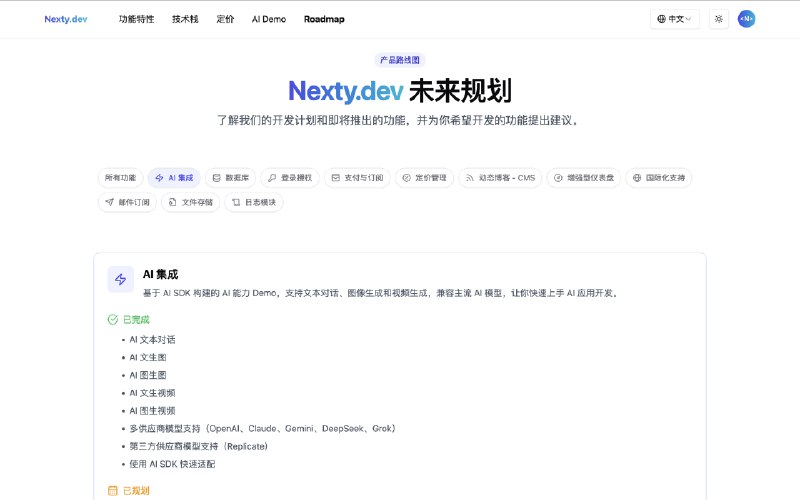Open the AI Demo nav item
The image size is (800, 500).
point(269,19)
